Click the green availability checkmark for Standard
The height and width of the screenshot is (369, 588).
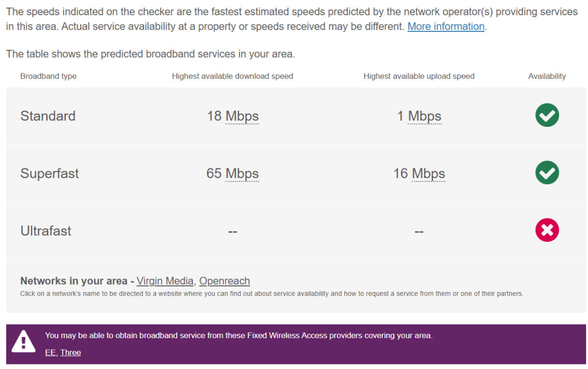(547, 115)
